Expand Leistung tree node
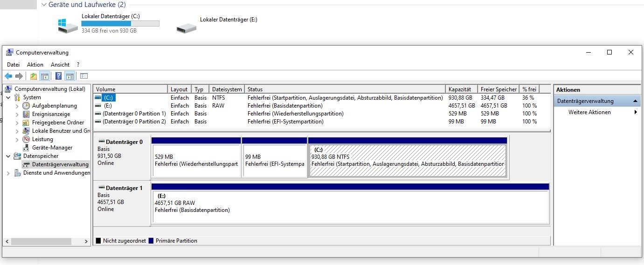Screen dimensions: 644x265 coord(17,139)
